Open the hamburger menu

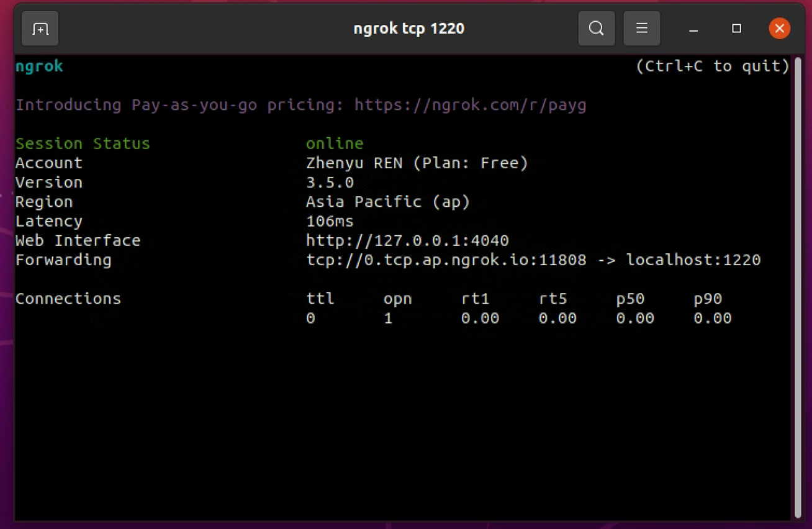pos(642,29)
